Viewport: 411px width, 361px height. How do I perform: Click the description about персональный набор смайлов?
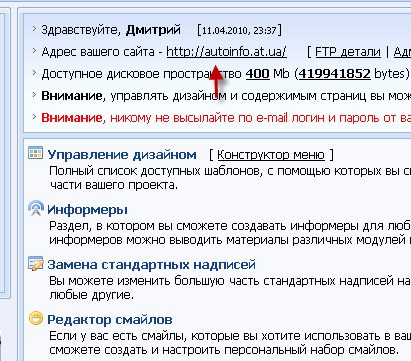coord(230,343)
